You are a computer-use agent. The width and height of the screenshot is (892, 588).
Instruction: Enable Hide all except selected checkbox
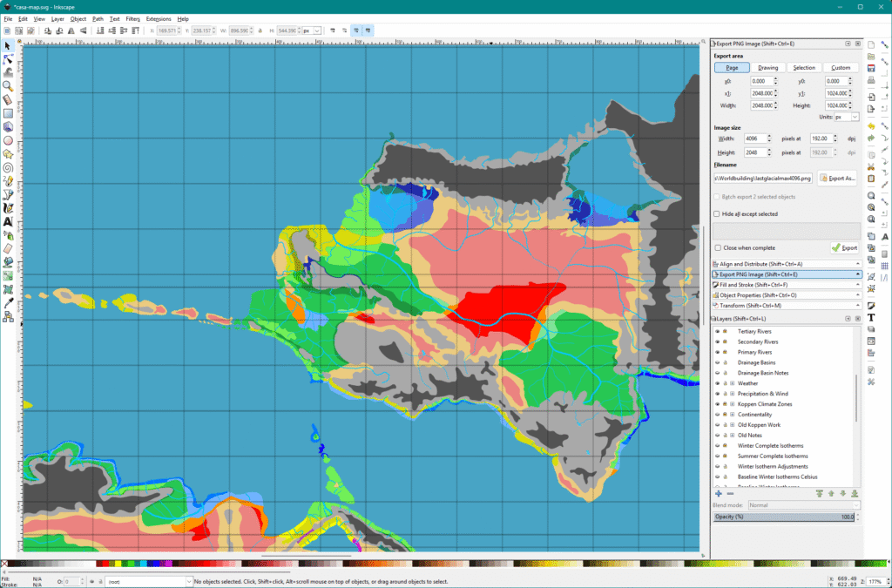717,213
